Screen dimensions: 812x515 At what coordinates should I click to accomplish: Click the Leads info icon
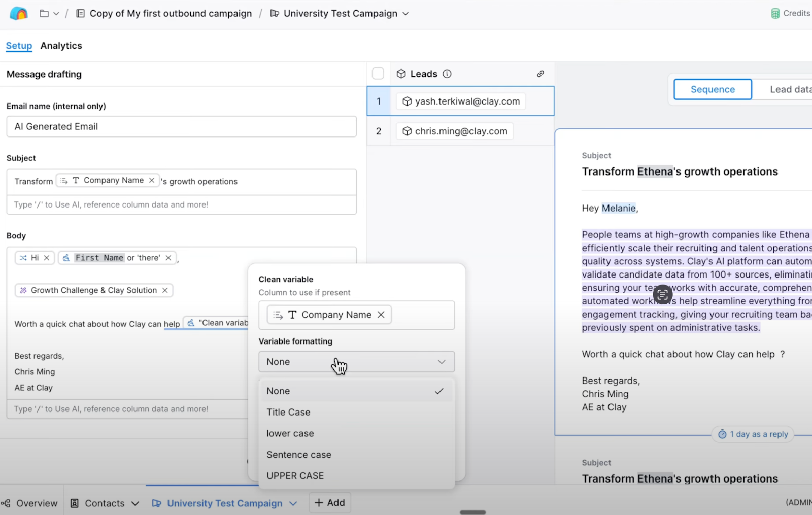pyautogui.click(x=447, y=74)
